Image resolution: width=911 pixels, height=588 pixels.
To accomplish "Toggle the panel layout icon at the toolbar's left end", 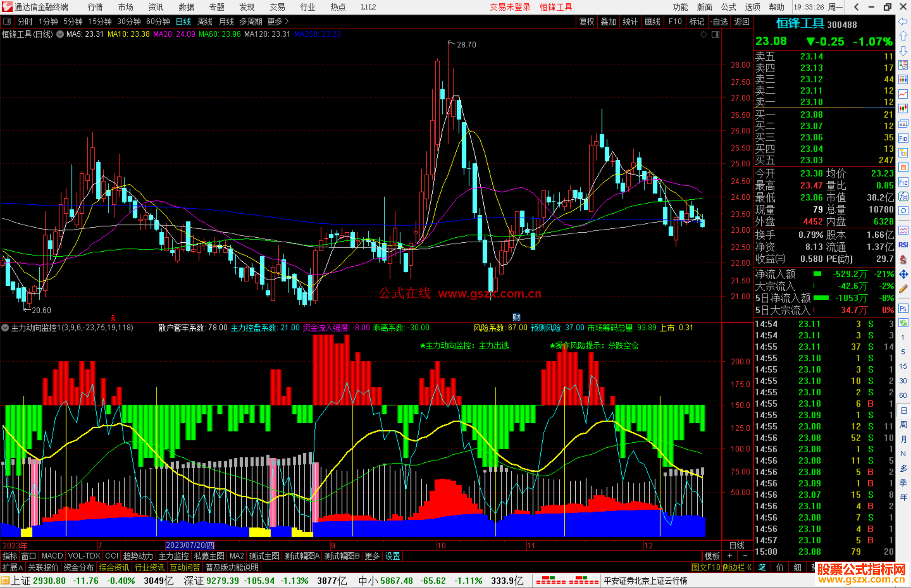I will [x=7, y=21].
